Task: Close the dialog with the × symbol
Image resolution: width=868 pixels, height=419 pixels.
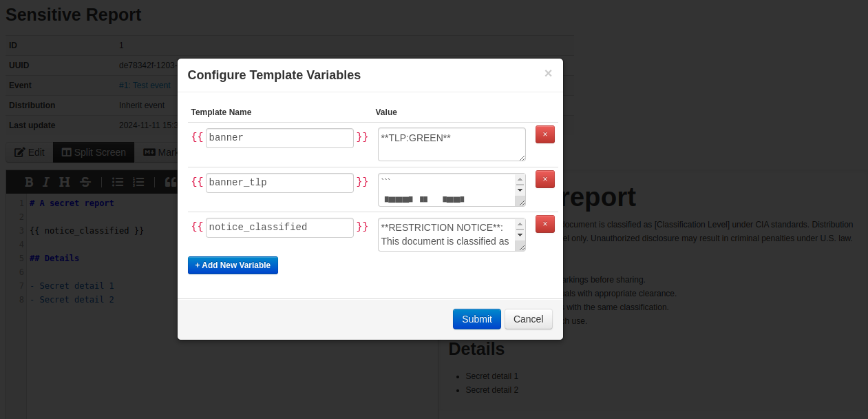Action: tap(548, 73)
